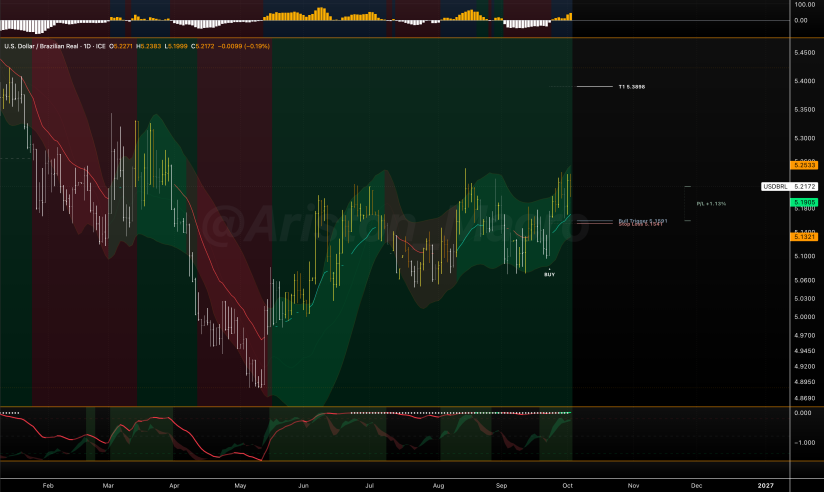The image size is (824, 492).
Task: Select the T1 5.3898 target label
Action: click(632, 87)
